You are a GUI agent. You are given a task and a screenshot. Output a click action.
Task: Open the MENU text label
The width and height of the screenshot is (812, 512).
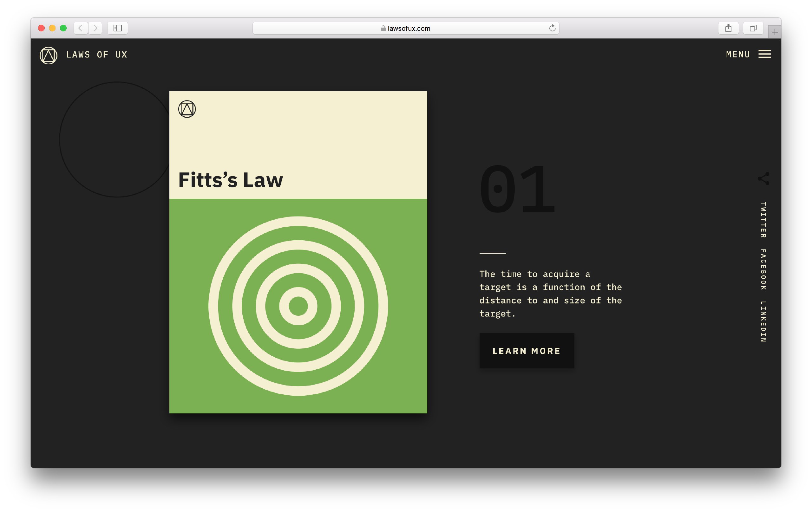738,54
